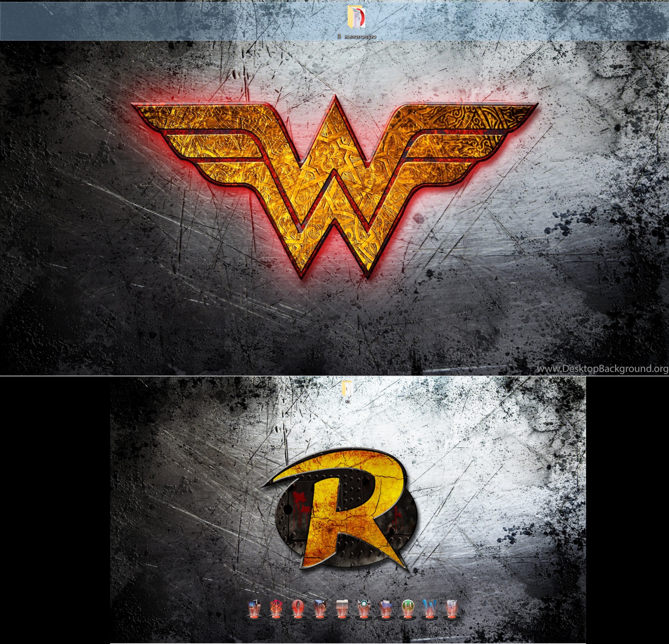Open the folder-with-camera dock icon
Viewport: 669px width, 644px height.
319,609
